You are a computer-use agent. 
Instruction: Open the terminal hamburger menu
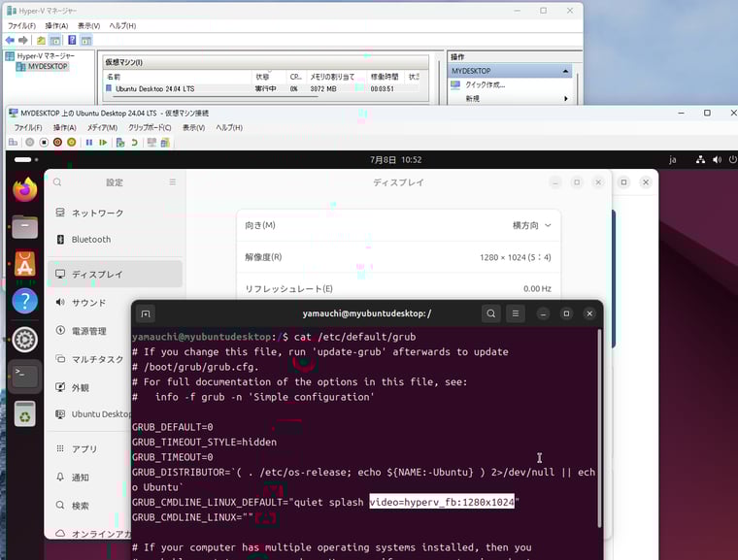[516, 313]
